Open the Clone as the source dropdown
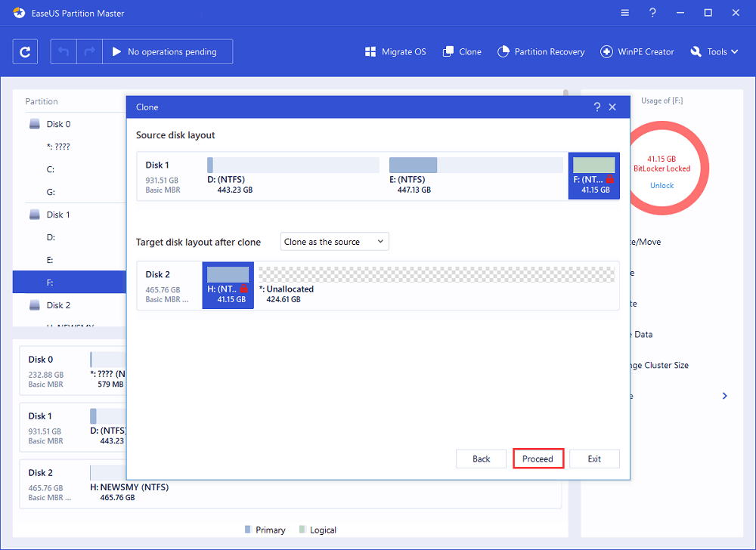Screen dimensions: 756x550 (335, 242)
